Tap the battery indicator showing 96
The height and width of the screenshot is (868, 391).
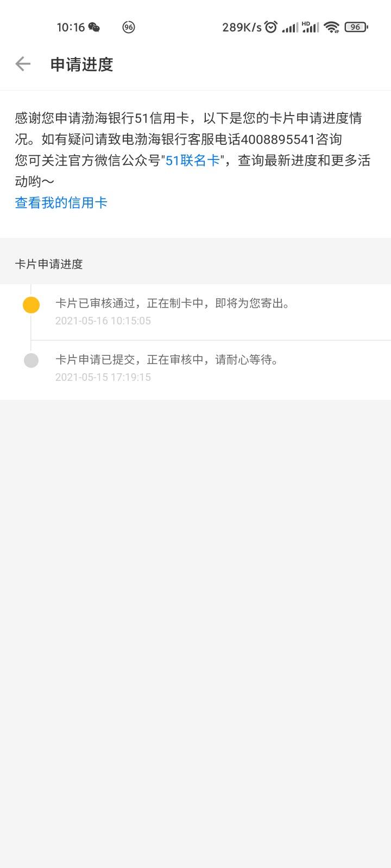(356, 27)
